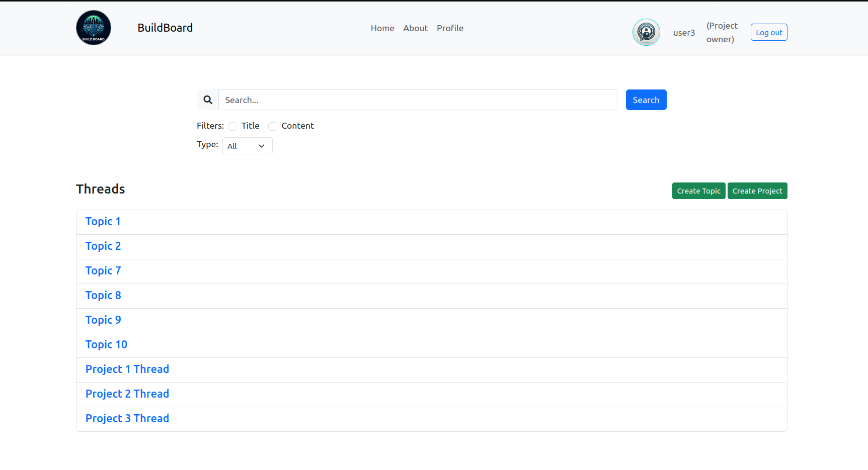This screenshot has height=470, width=868.
Task: Click the BuildBoard brand name text
Action: point(165,28)
